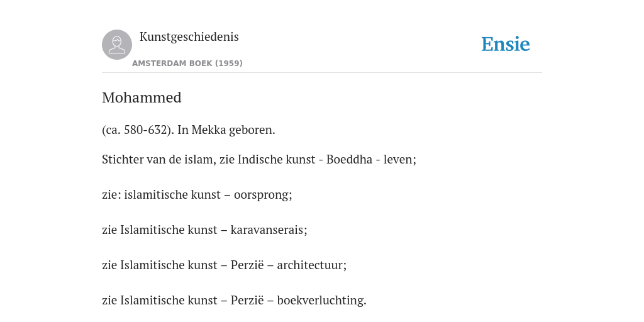Click the word 'architectuur'

coord(311,265)
